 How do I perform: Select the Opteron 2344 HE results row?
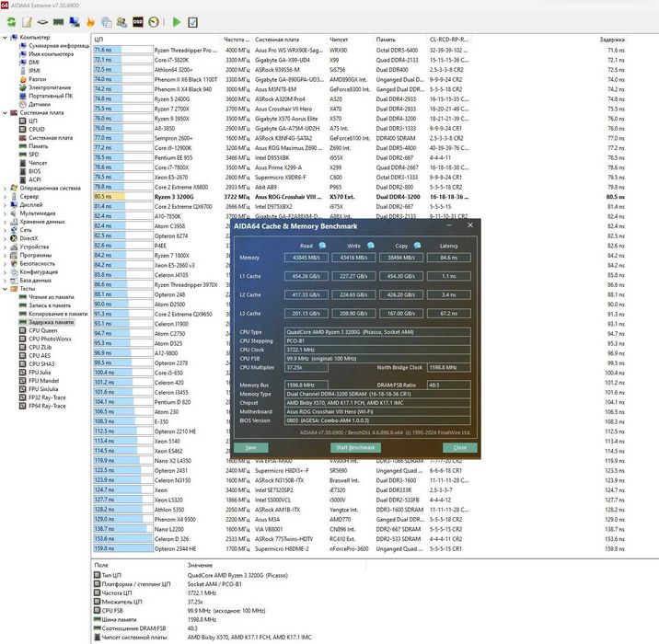pyautogui.click(x=359, y=548)
